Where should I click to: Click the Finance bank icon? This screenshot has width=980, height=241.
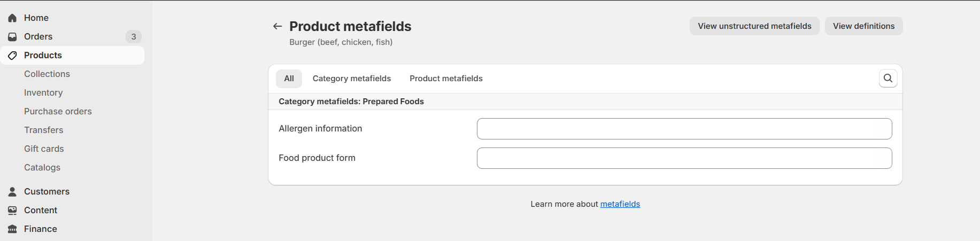click(x=12, y=229)
